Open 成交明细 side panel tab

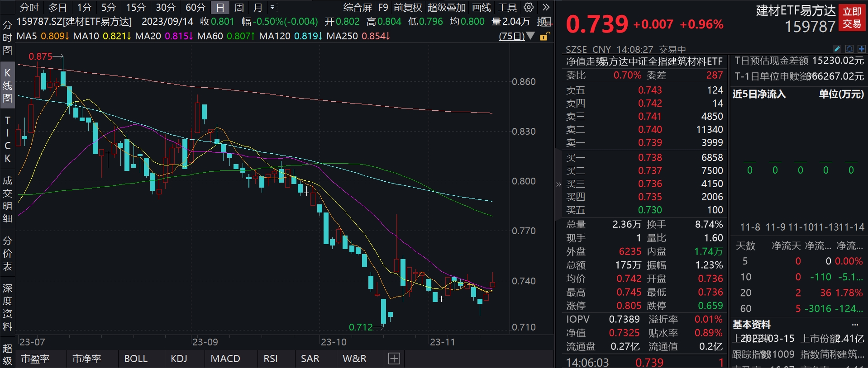pyautogui.click(x=7, y=199)
